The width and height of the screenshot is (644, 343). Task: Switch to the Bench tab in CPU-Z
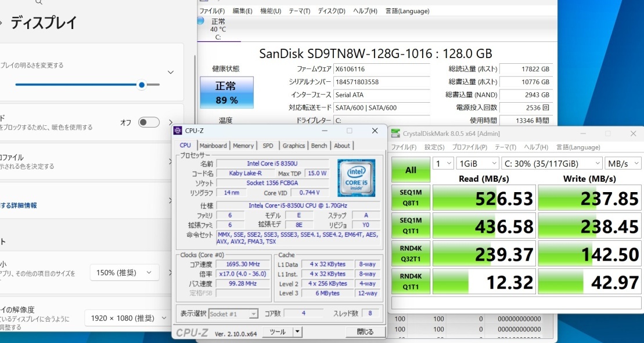coord(319,146)
